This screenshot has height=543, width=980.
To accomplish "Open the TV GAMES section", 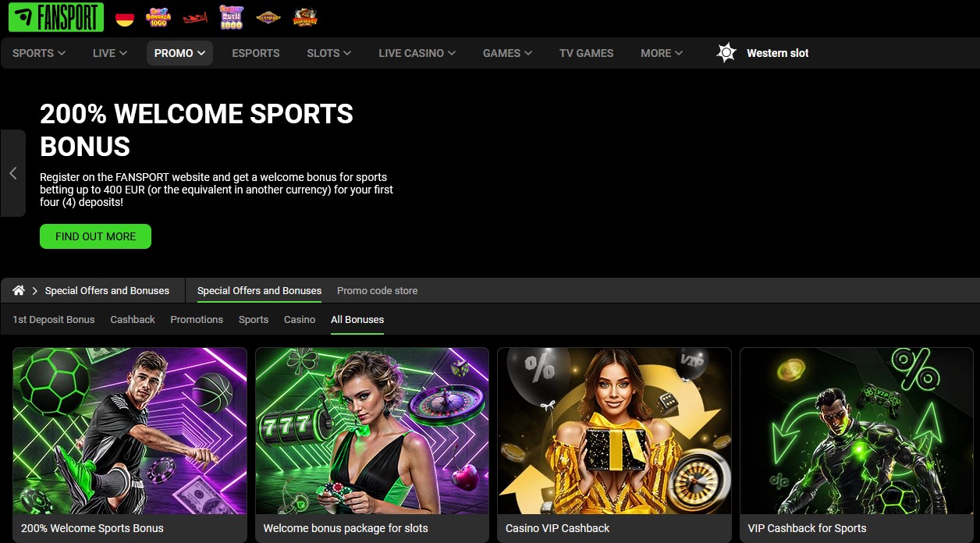I will [587, 53].
